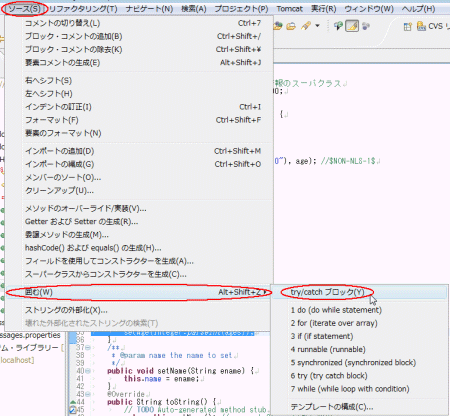Choose ブロック・コメントの追加(B)

pyautogui.click(x=139, y=36)
